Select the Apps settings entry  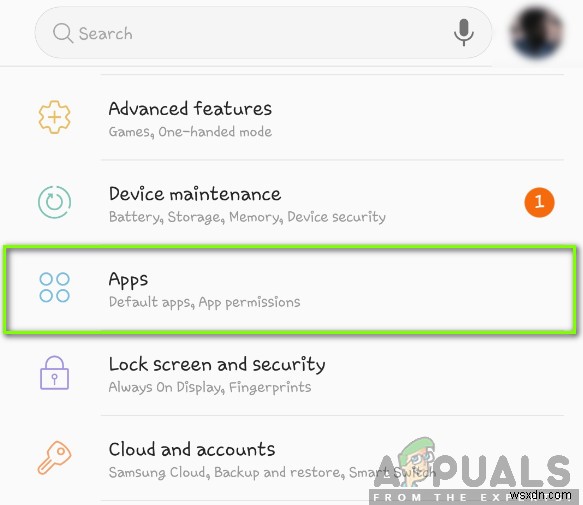coord(290,289)
